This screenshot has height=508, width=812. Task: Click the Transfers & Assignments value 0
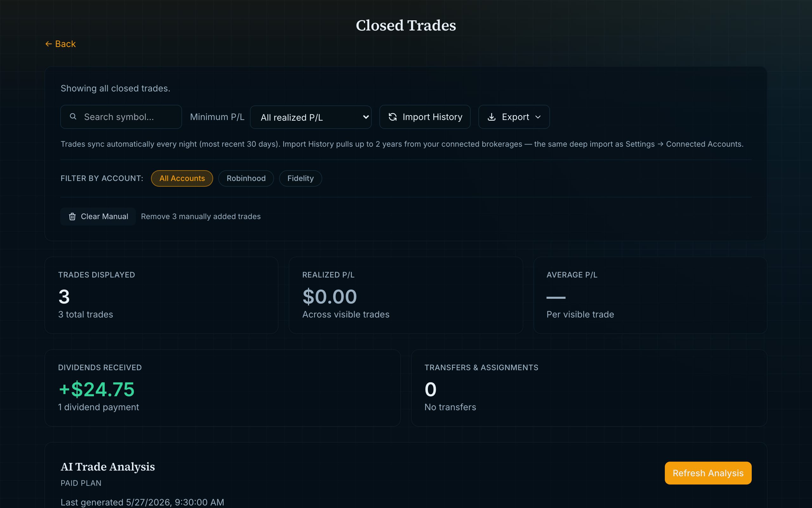click(x=430, y=389)
